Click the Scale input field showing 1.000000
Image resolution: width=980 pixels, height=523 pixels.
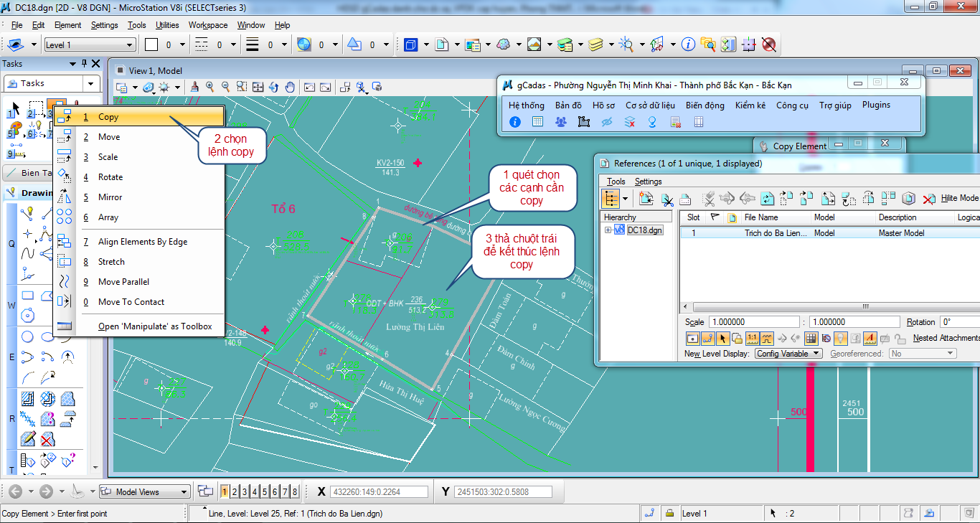pyautogui.click(x=753, y=322)
